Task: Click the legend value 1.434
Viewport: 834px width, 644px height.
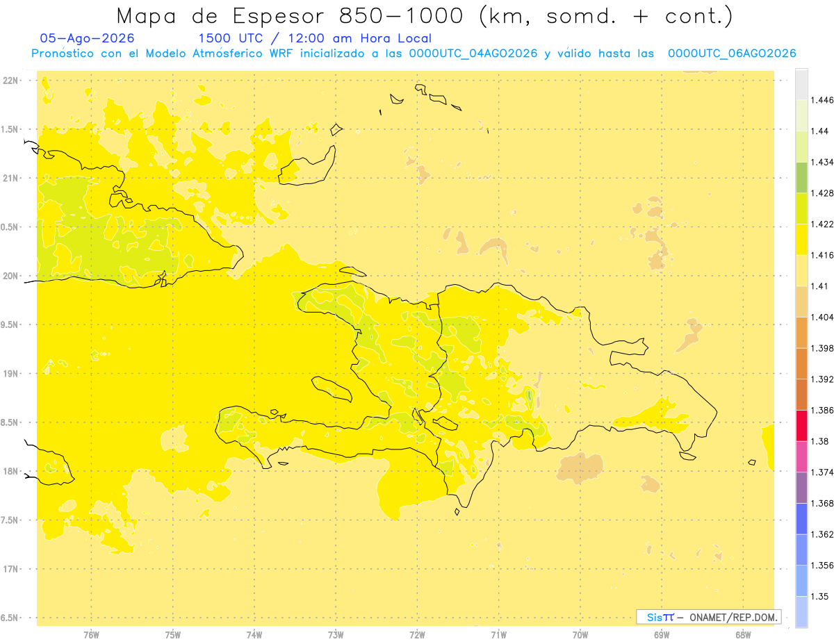Action: tap(821, 162)
